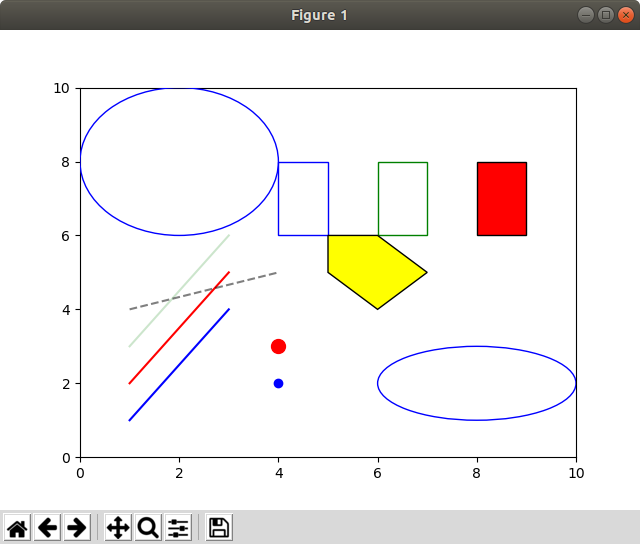Click the large red dot in the plot
Image resolution: width=640 pixels, height=544 pixels.
(278, 346)
